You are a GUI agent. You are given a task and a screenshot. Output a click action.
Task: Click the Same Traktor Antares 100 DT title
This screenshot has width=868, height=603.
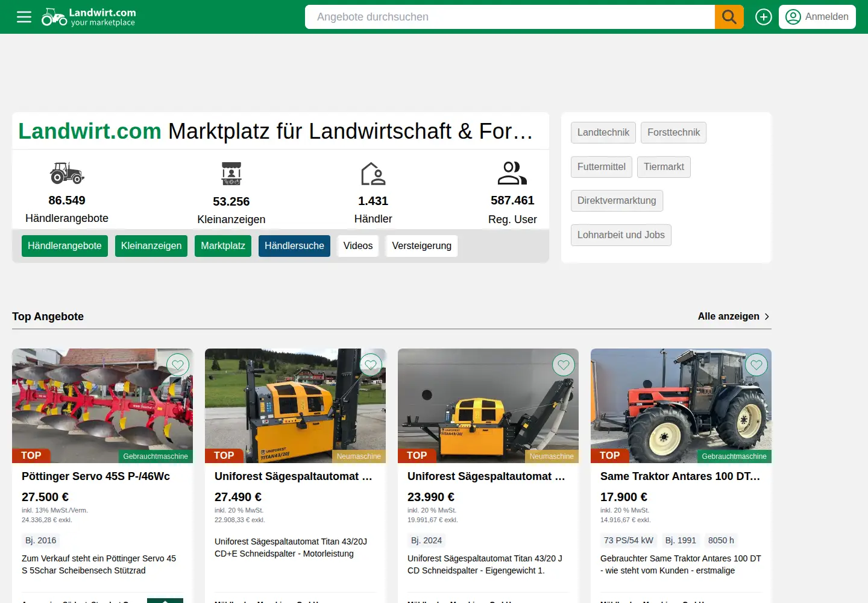[680, 476]
